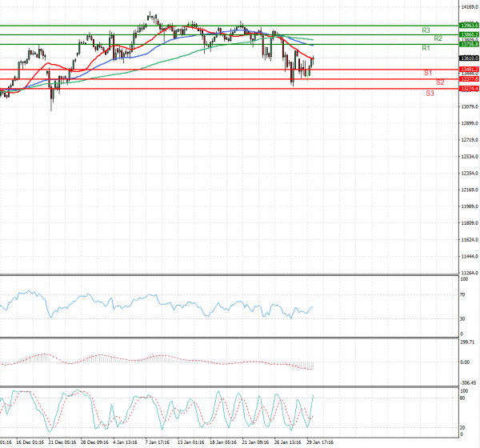Click the 7 Jan 17:16 time label

157,441
